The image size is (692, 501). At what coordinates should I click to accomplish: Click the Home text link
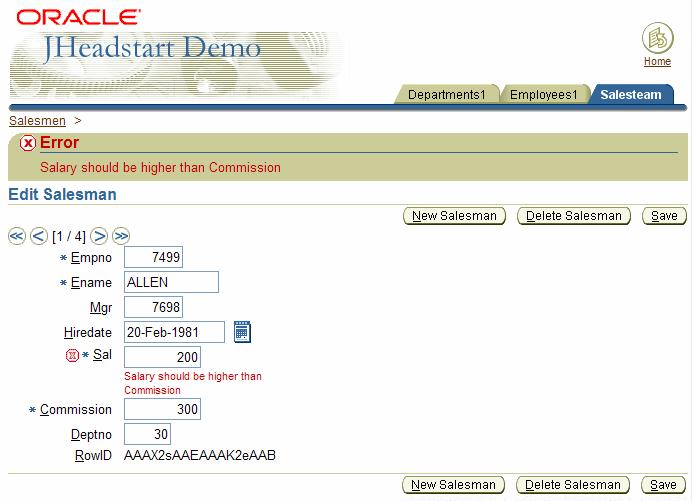657,62
